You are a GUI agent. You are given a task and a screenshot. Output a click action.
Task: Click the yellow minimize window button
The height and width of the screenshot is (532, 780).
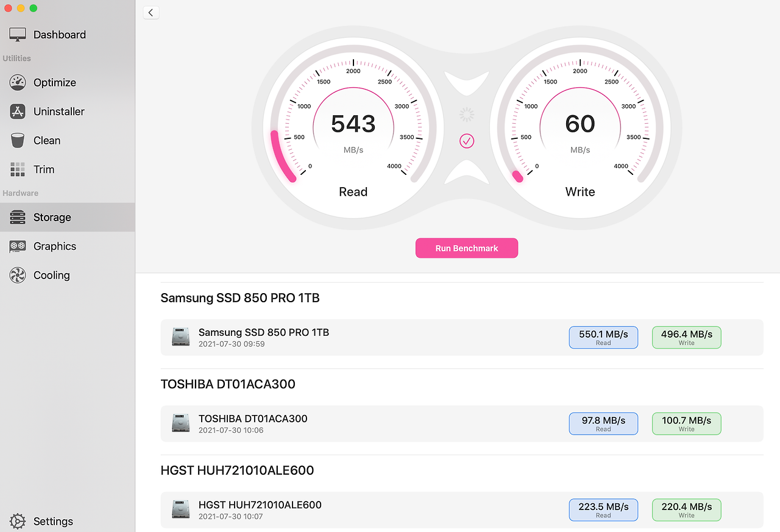point(21,9)
